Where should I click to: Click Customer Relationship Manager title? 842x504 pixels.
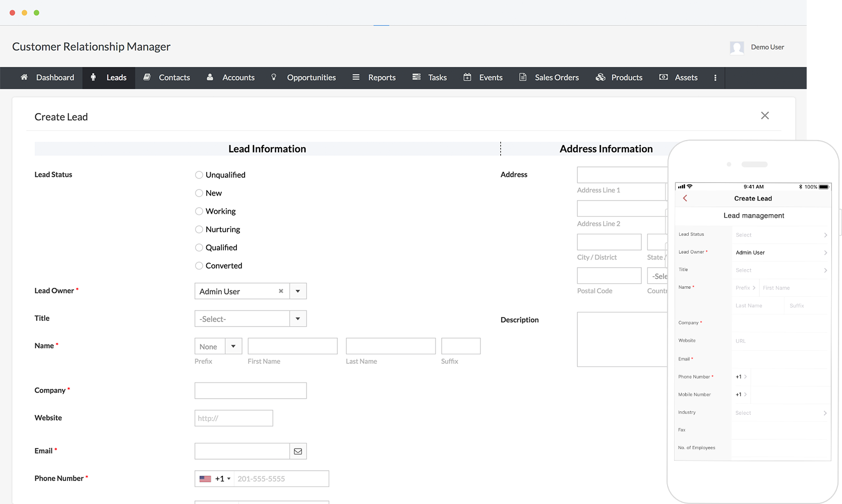(91, 46)
